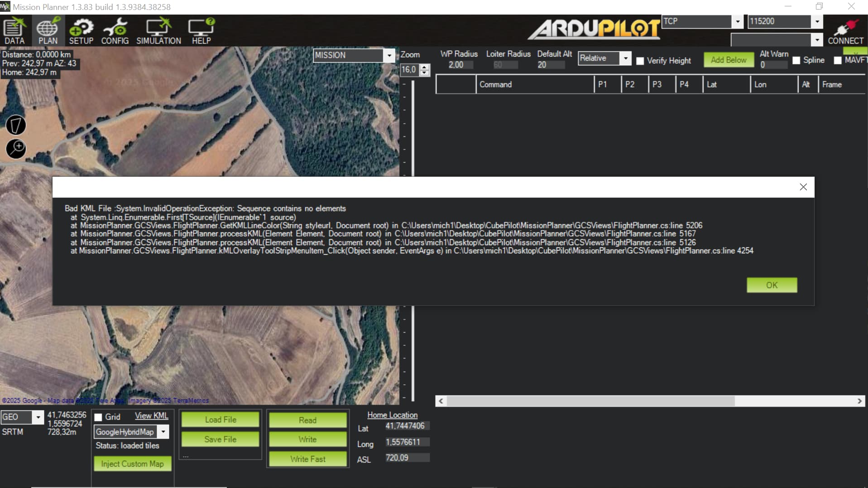Open the Relative altitude frame dropdown
The image size is (868, 488).
click(625, 58)
